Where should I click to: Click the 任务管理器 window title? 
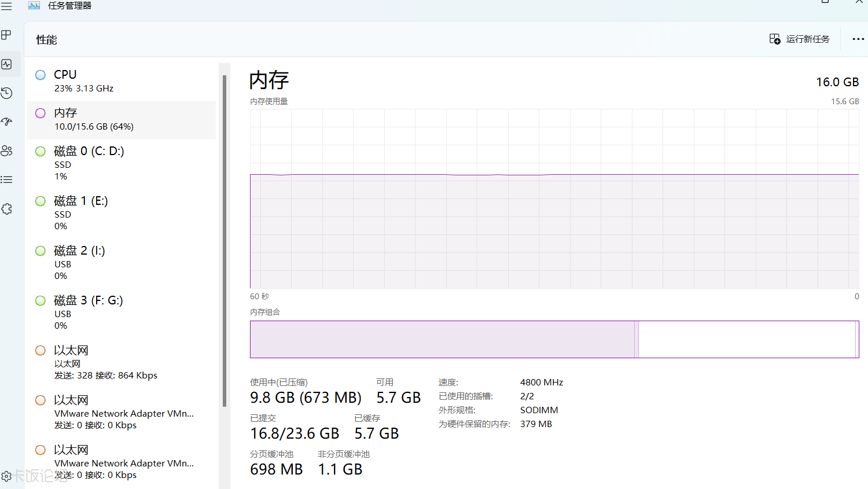(x=69, y=5)
